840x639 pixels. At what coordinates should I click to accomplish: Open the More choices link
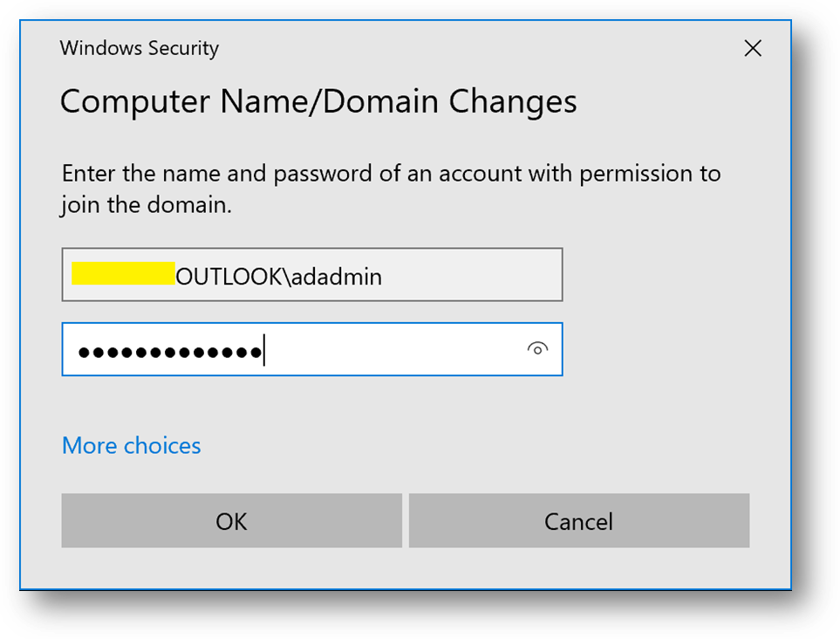click(x=132, y=445)
